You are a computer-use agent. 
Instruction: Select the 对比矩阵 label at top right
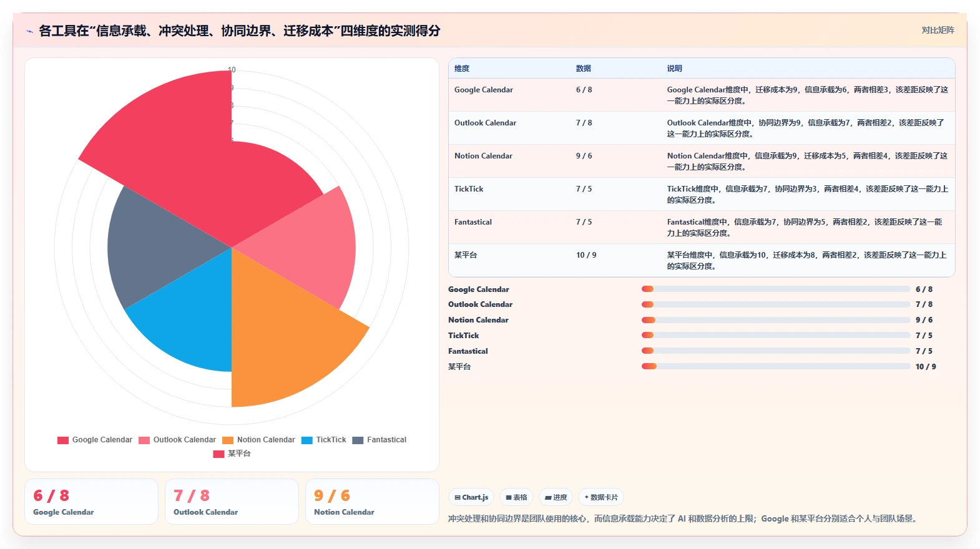[938, 30]
